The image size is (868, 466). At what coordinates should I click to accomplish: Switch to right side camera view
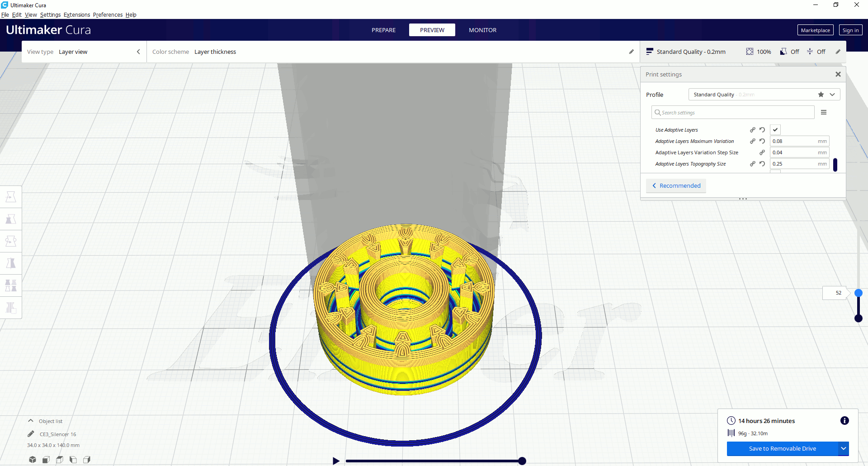pos(87,460)
